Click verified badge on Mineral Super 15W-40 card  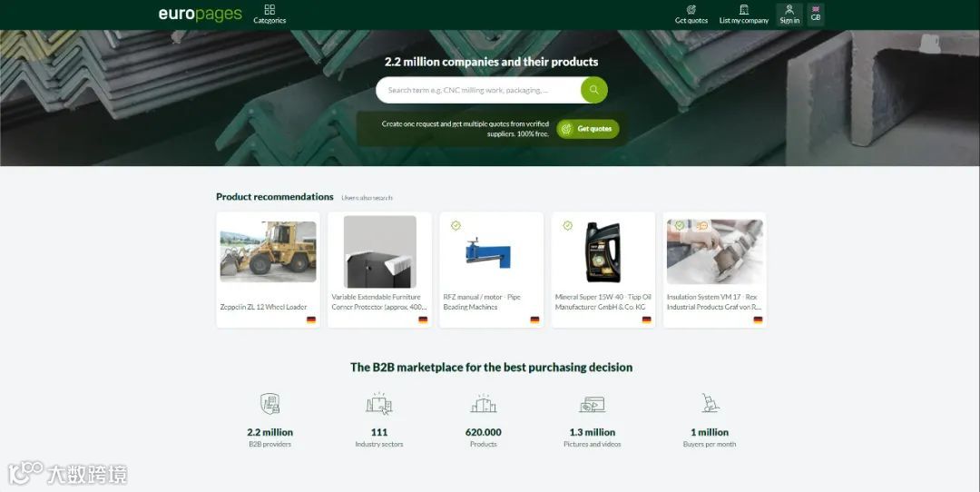(x=567, y=226)
